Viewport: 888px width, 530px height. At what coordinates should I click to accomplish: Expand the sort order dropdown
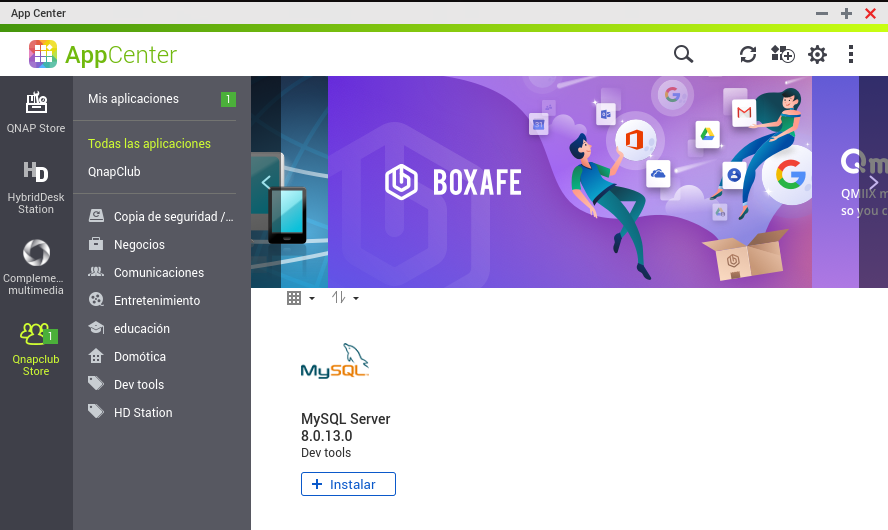(x=344, y=298)
